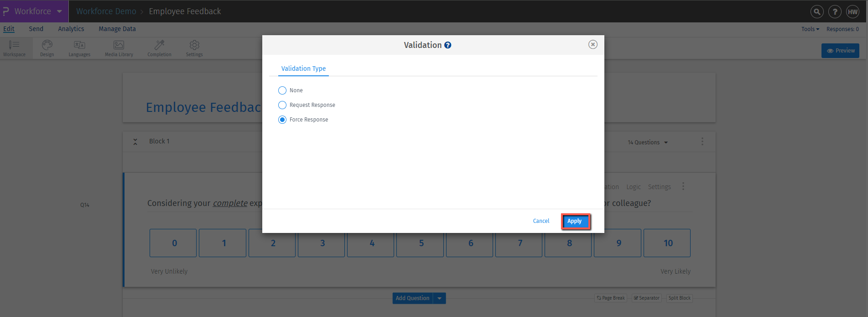Click the Q14 question number label

point(85,205)
